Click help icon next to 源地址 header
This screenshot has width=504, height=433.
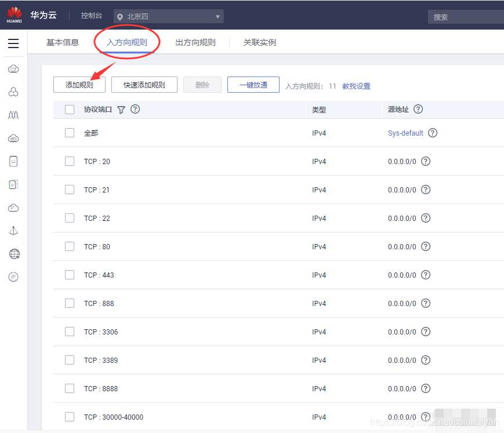coord(418,109)
